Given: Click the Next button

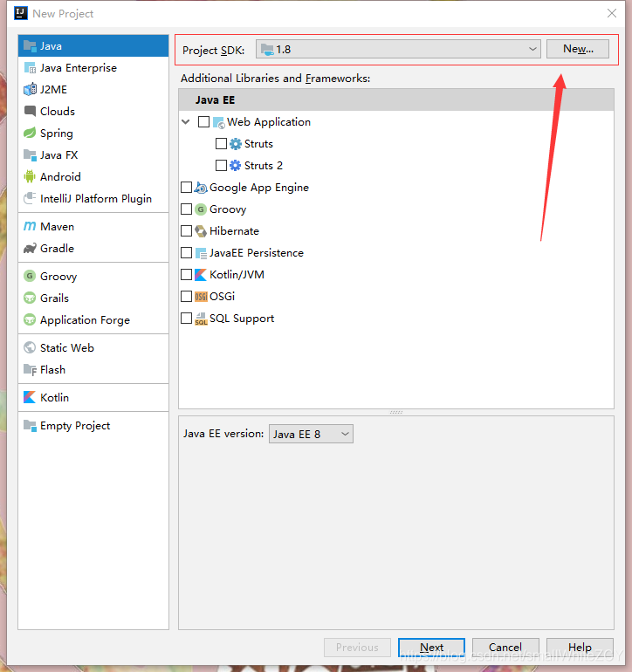Looking at the screenshot, I should point(431,648).
